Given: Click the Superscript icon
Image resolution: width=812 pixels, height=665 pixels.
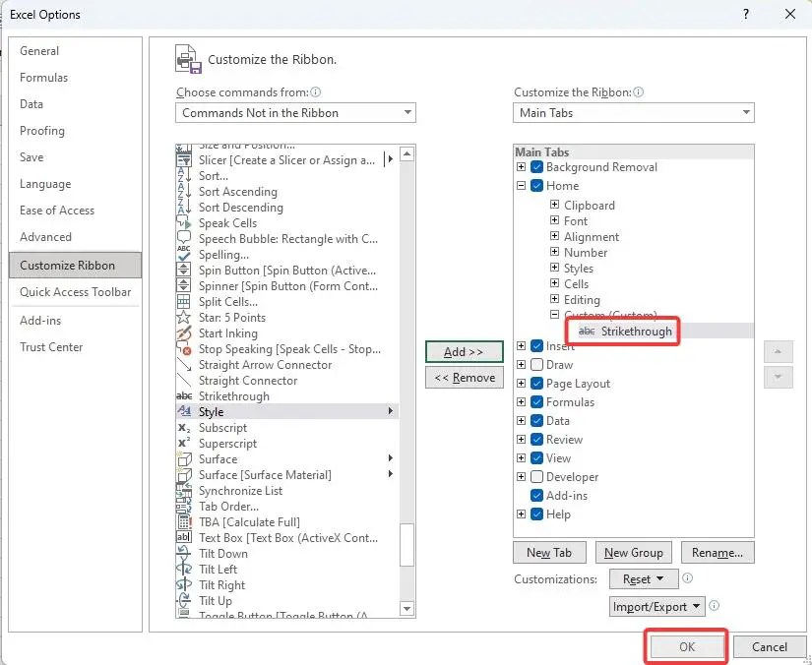Looking at the screenshot, I should pyautogui.click(x=184, y=443).
